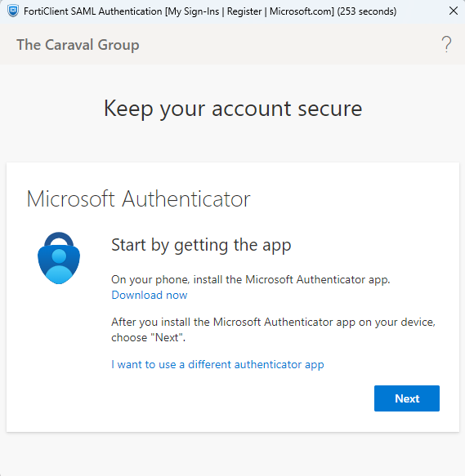Image resolution: width=465 pixels, height=476 pixels.
Task: Click the 'After you install' instruction paragraph
Action: [273, 330]
